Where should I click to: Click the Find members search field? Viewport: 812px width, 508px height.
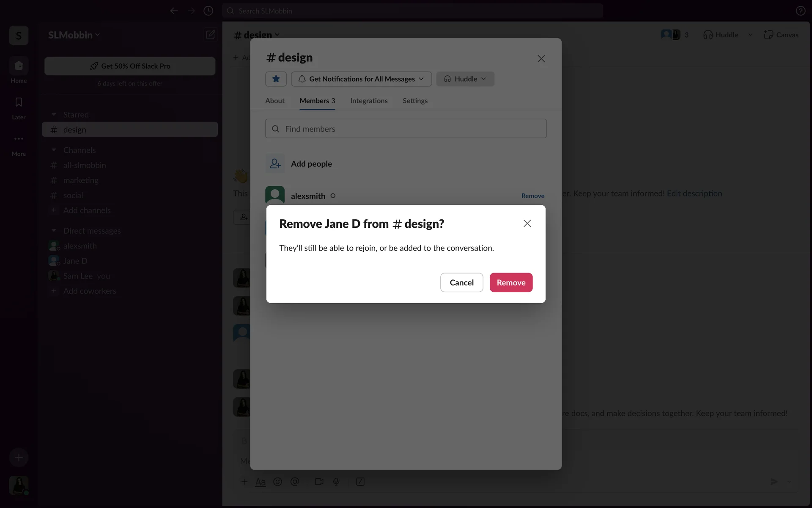405,129
